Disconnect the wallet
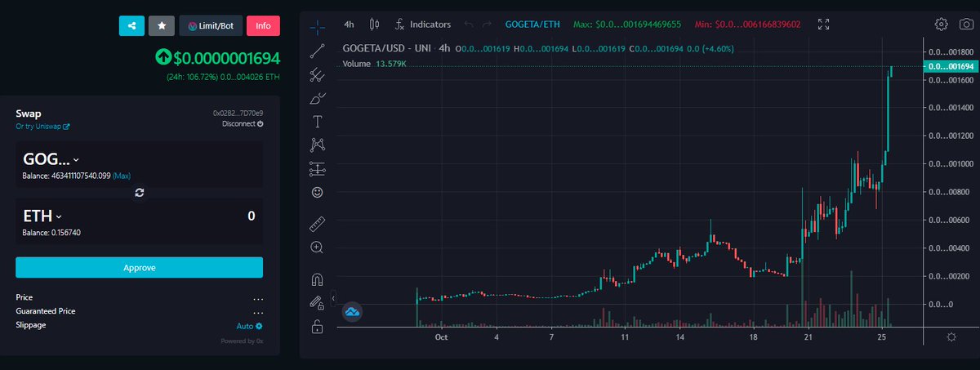Screen dimensions: 980x370 click(x=243, y=124)
